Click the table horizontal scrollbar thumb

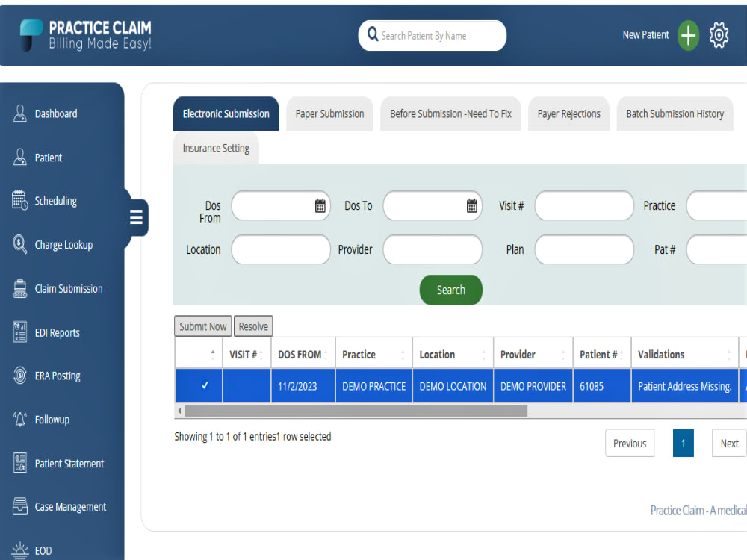pyautogui.click(x=356, y=411)
